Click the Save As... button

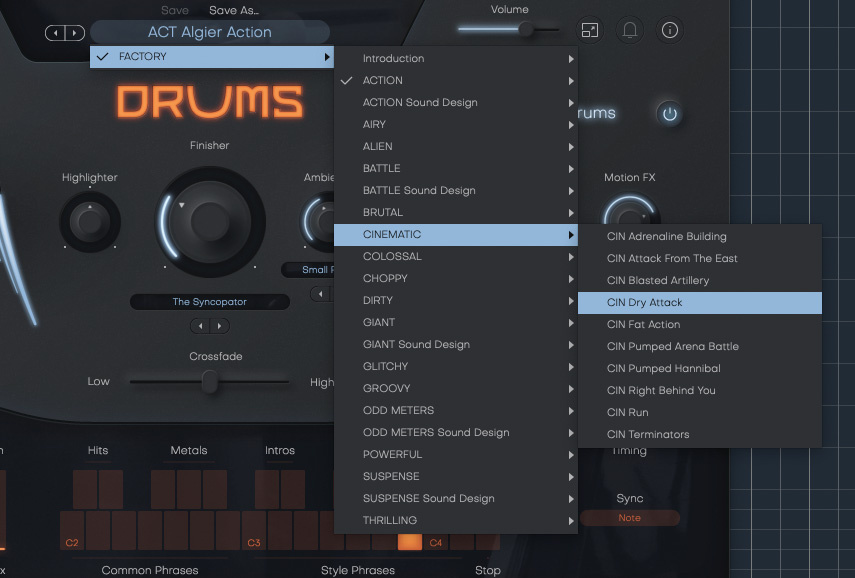(x=232, y=9)
